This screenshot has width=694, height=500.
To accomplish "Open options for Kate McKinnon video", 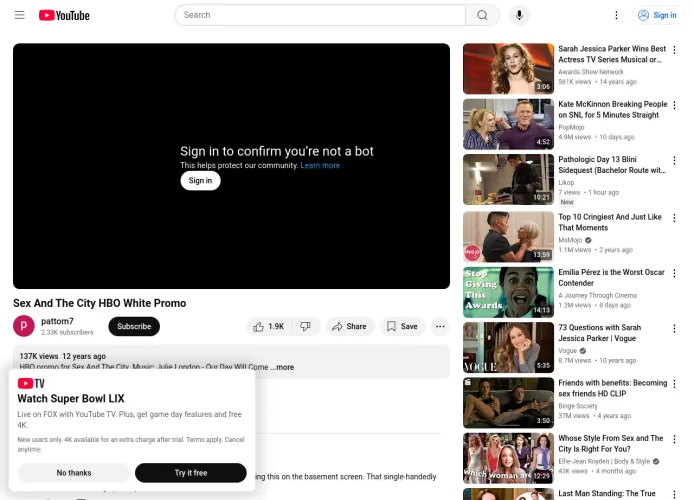I will [674, 105].
